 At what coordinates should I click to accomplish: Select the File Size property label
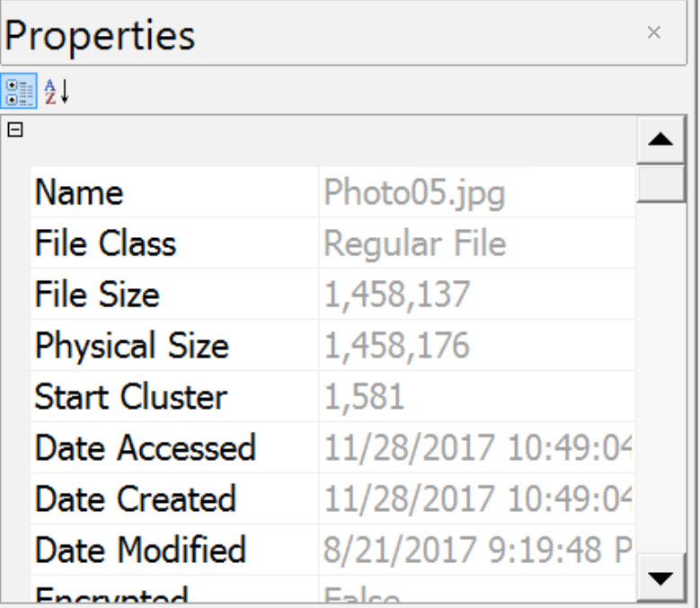96,295
